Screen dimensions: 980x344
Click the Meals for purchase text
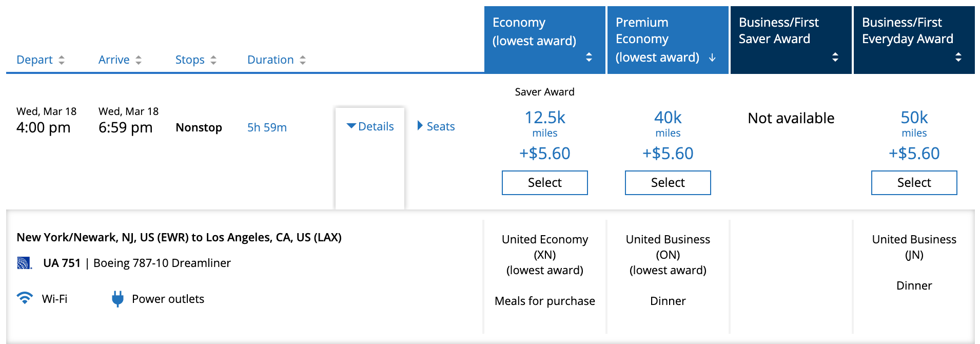[545, 301]
